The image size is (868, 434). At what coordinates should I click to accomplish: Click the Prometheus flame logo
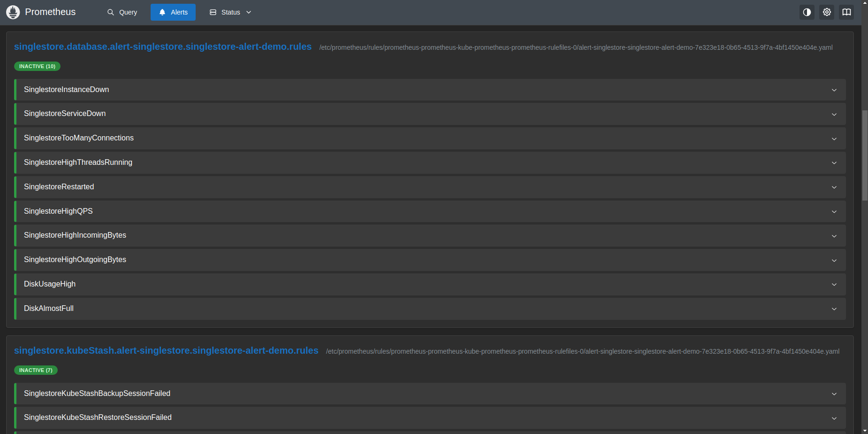coord(13,12)
